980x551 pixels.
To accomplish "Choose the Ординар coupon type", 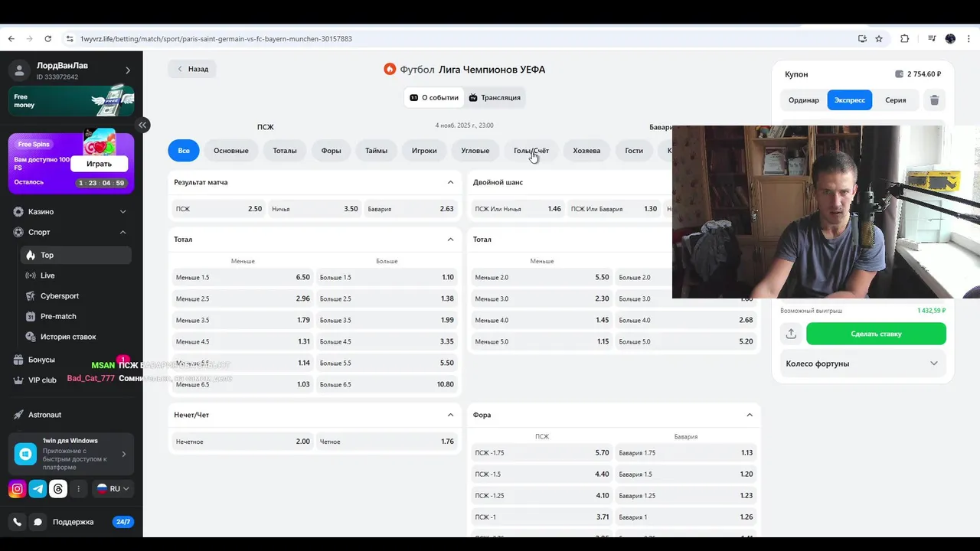I will click(804, 100).
